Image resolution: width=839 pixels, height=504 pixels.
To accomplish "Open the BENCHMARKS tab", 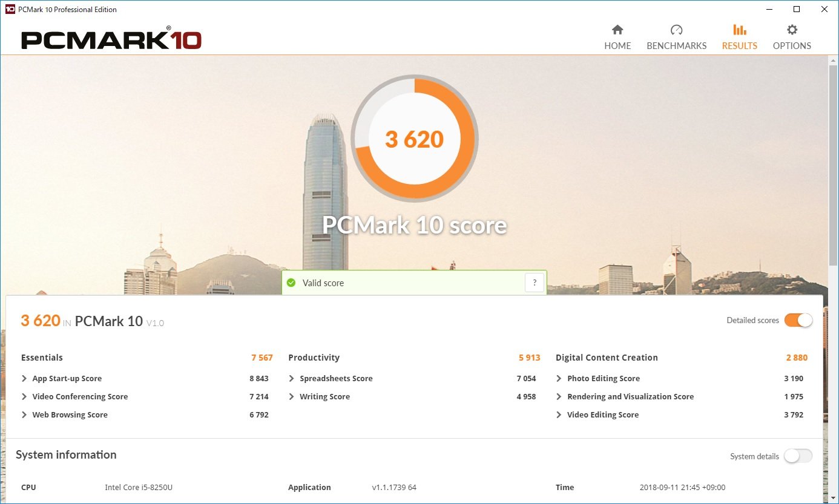I will click(676, 38).
